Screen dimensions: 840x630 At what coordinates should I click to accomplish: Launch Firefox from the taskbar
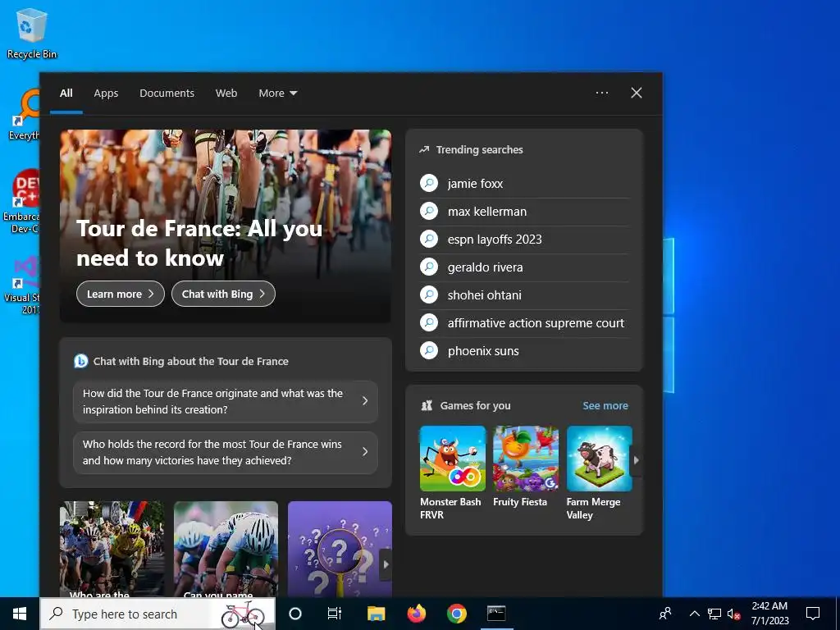click(x=416, y=614)
